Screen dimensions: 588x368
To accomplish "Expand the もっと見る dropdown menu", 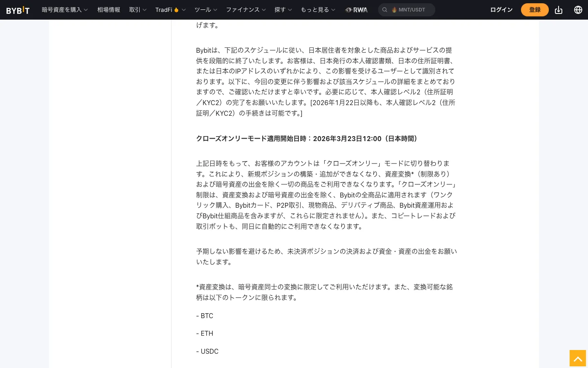I will coord(318,10).
